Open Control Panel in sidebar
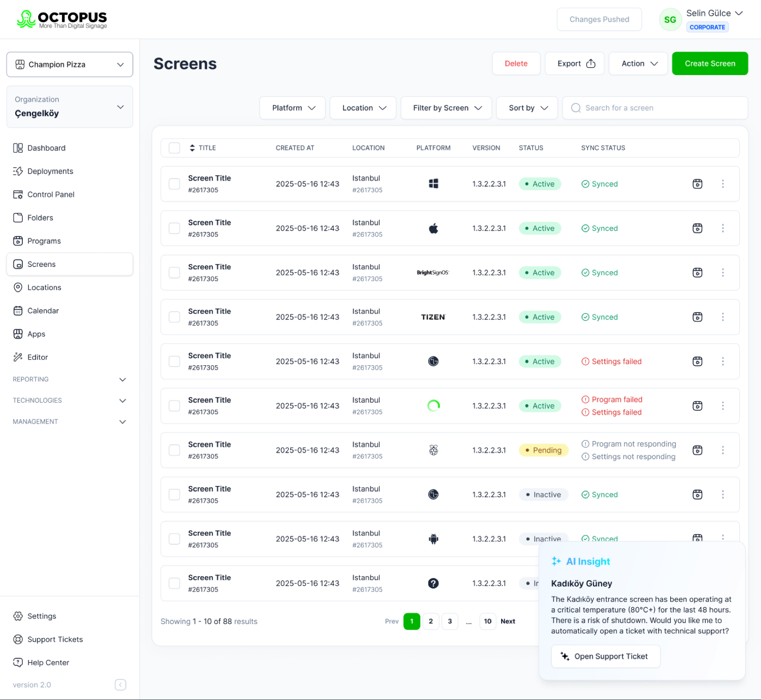 click(70, 194)
